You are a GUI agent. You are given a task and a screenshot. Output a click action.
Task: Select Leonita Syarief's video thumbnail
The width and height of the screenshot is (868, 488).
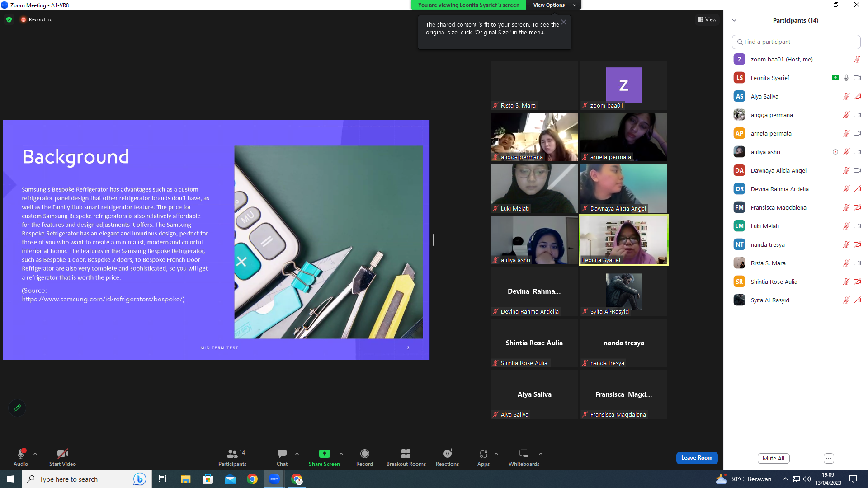click(624, 240)
